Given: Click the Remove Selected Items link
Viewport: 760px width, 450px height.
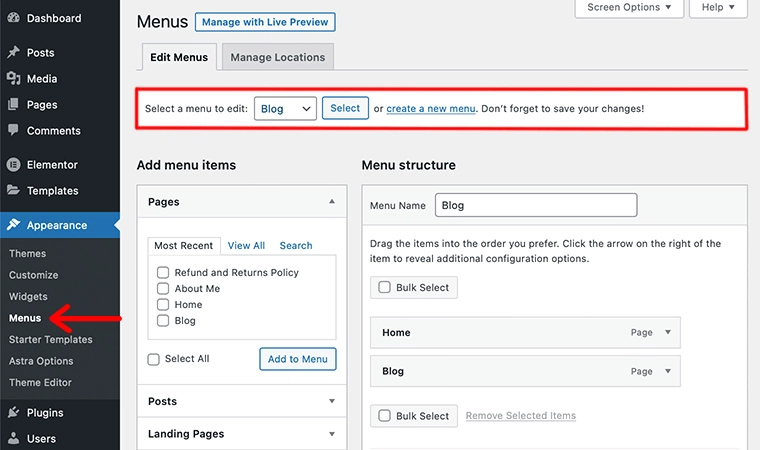Looking at the screenshot, I should click(x=521, y=416).
